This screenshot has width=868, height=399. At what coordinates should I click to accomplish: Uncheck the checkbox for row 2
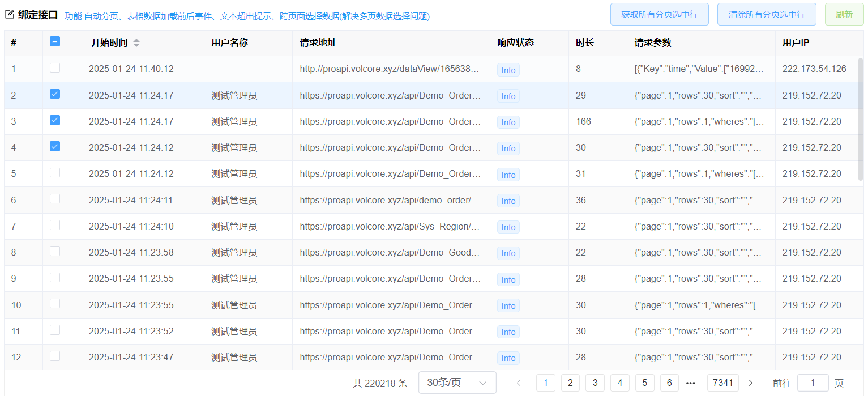[x=55, y=94]
